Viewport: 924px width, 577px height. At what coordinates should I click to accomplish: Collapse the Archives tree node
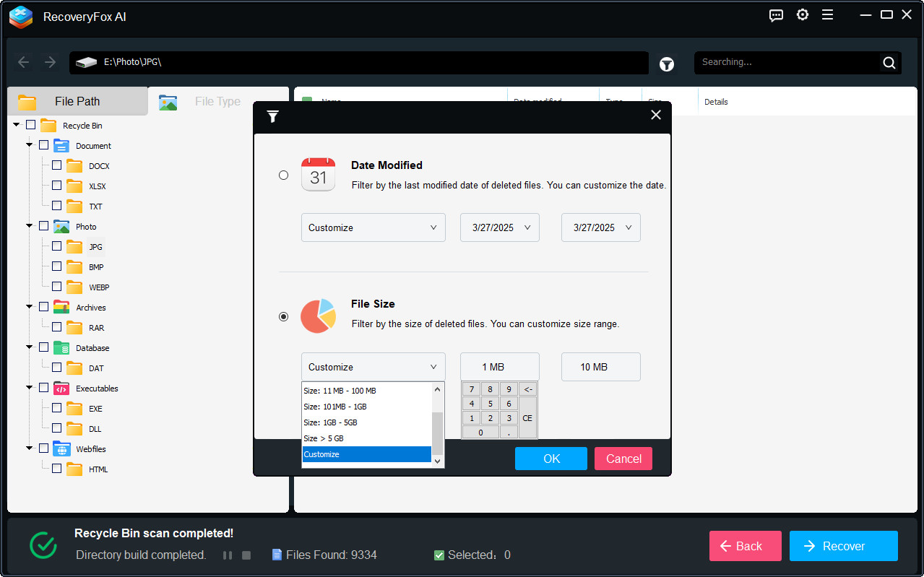click(x=30, y=307)
